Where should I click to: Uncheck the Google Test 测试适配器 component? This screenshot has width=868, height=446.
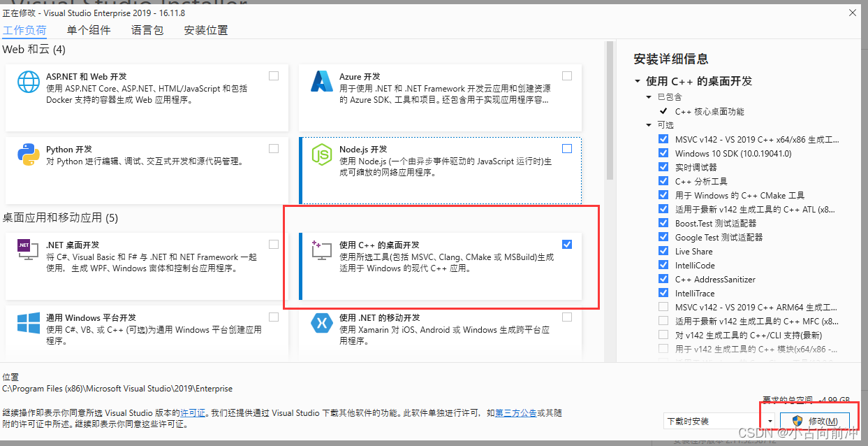(x=663, y=237)
